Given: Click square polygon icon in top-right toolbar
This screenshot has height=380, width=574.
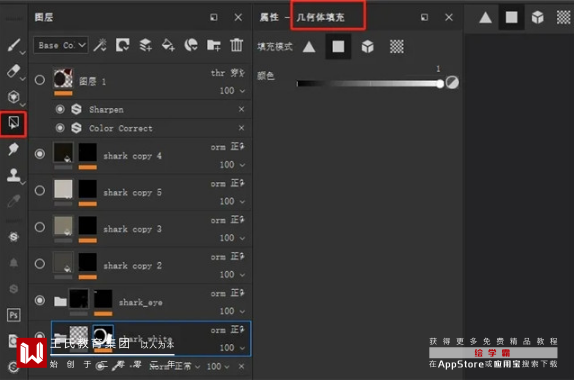Looking at the screenshot, I should tap(511, 17).
